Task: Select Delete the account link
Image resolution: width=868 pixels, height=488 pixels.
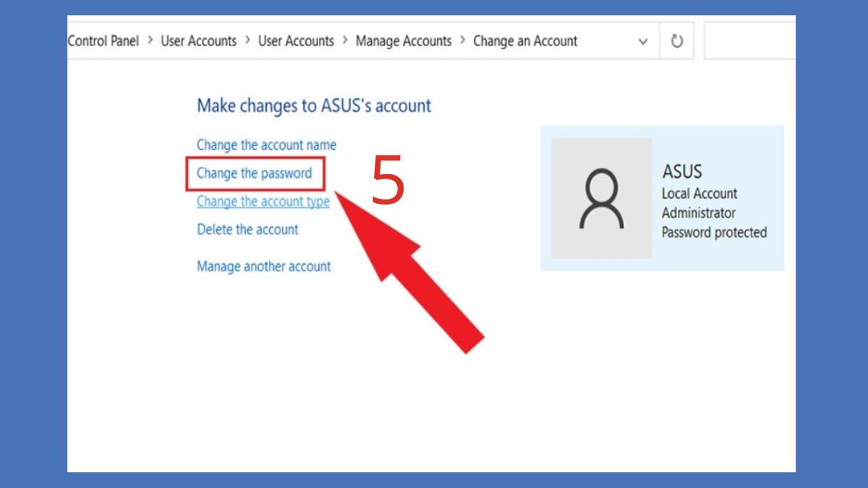Action: click(247, 230)
